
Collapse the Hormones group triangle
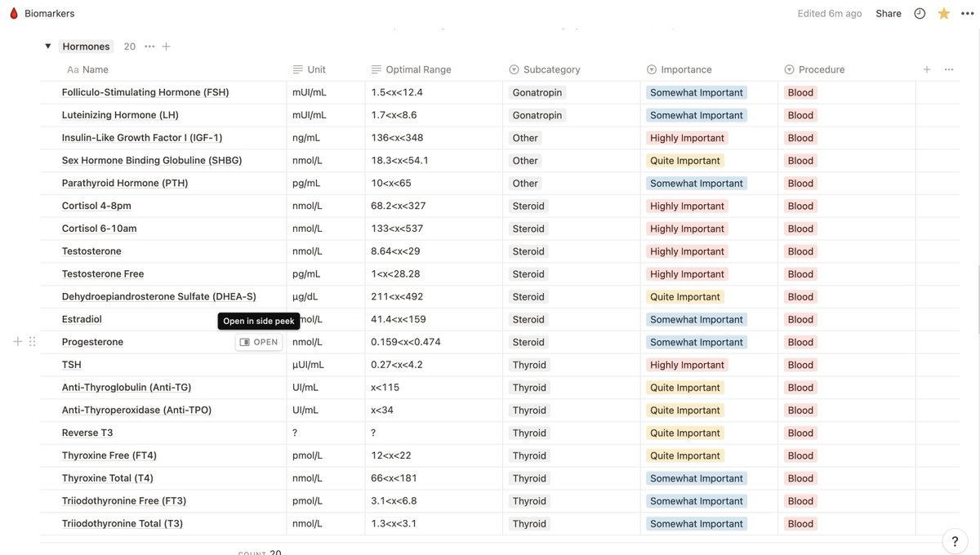pyautogui.click(x=48, y=47)
